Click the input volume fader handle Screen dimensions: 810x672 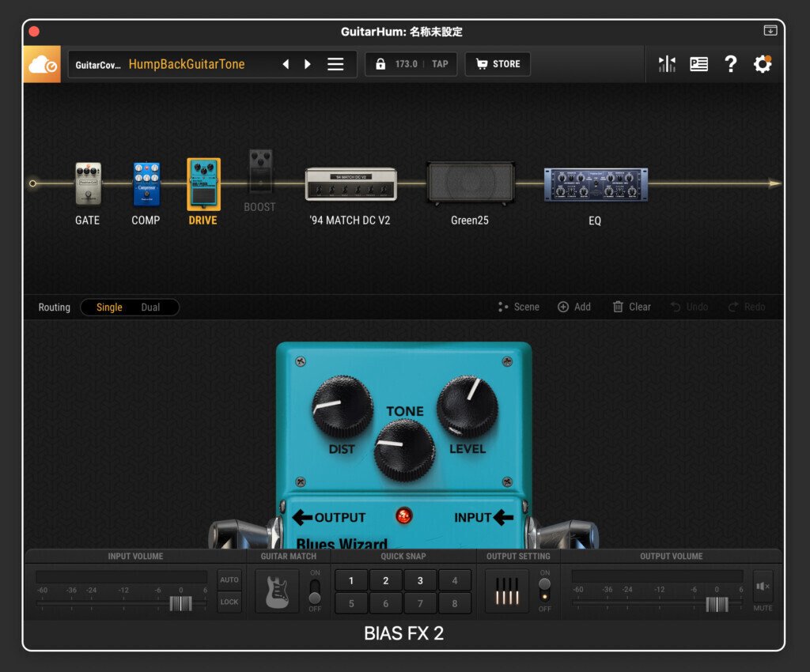[x=181, y=603]
